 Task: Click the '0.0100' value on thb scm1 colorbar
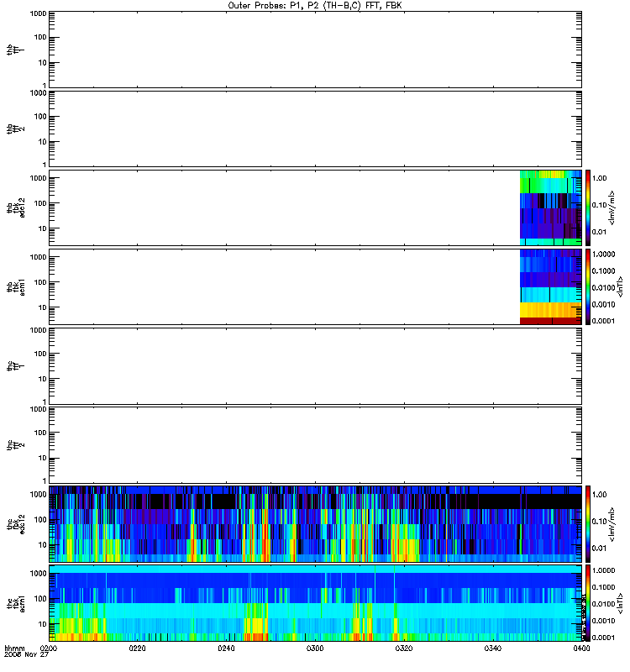603,287
